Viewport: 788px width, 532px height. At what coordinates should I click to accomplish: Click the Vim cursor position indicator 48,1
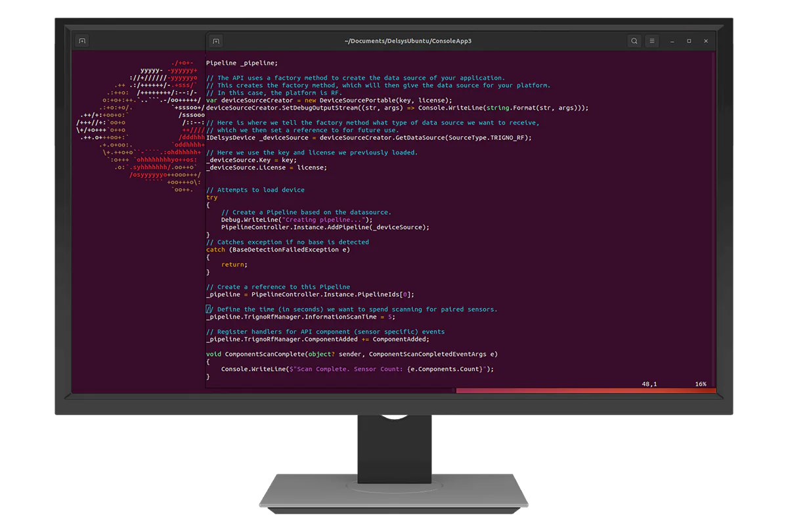(x=649, y=384)
